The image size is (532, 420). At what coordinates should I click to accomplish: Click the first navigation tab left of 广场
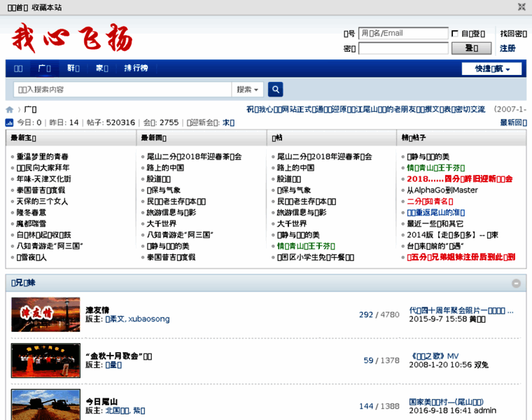point(18,68)
